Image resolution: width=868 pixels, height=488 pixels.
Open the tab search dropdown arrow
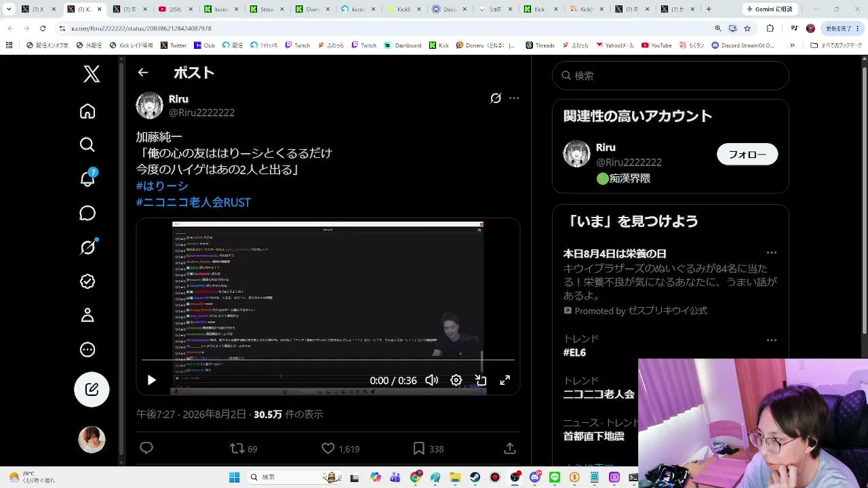pyautogui.click(x=9, y=9)
